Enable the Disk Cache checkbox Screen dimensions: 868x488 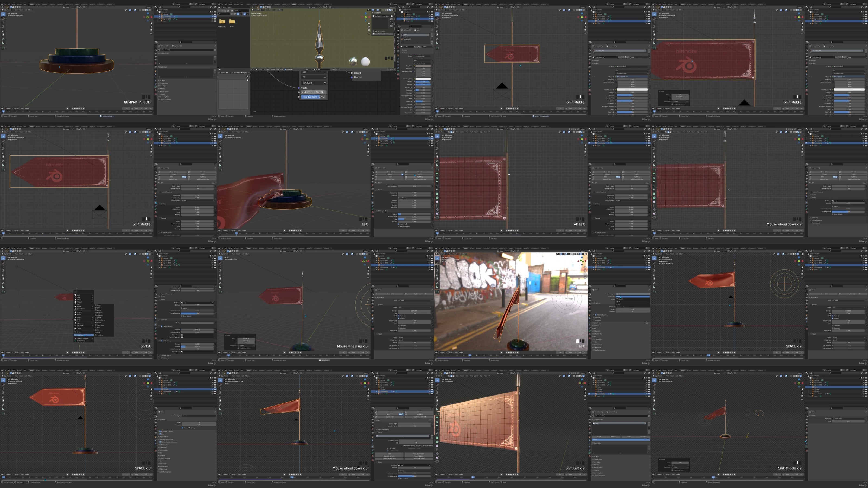pyautogui.click(x=388, y=449)
